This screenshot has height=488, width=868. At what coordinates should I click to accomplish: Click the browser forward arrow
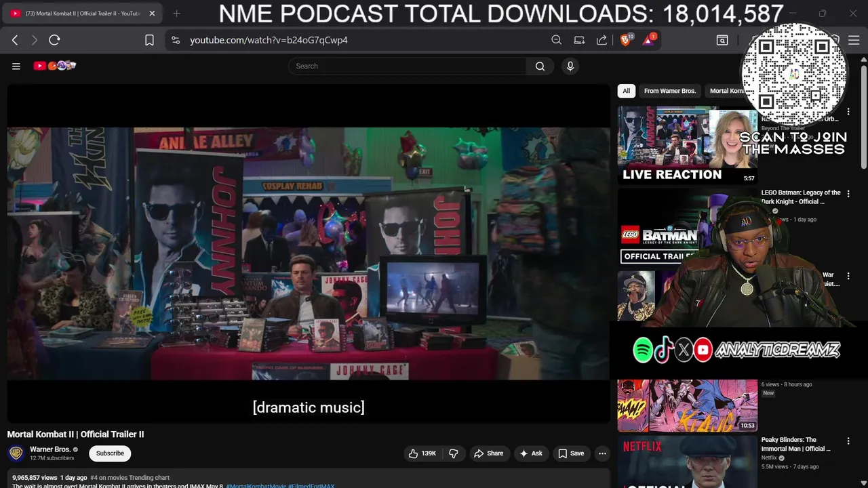[35, 40]
